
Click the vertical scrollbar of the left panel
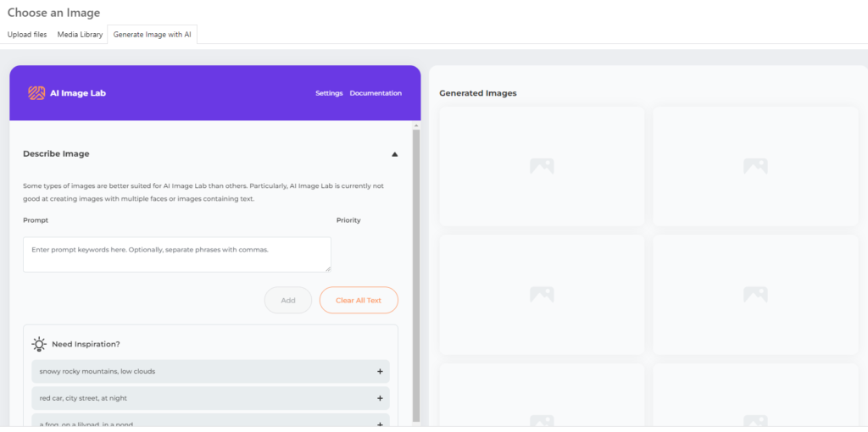[416, 275]
